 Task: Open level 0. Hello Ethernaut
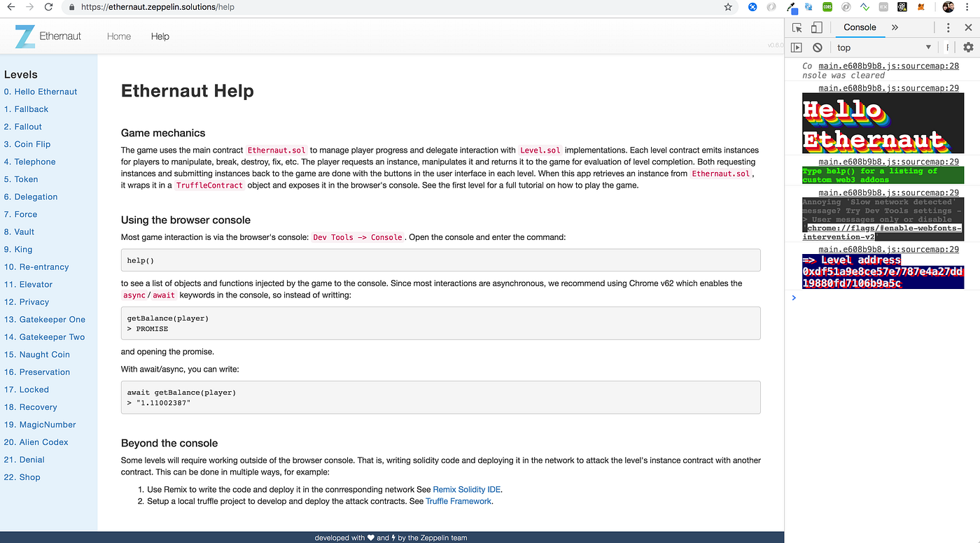pos(41,92)
